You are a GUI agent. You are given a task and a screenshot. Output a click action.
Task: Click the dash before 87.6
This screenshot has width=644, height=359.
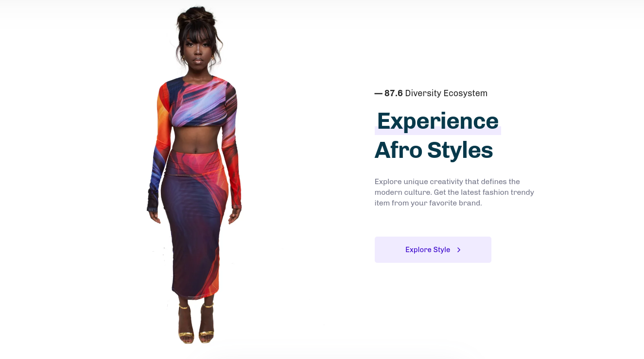pos(378,93)
